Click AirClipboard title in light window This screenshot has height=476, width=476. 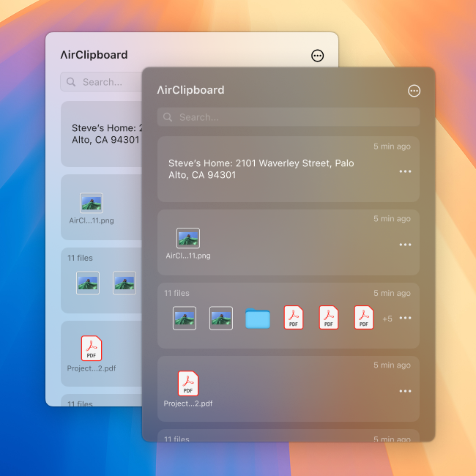pos(94,55)
